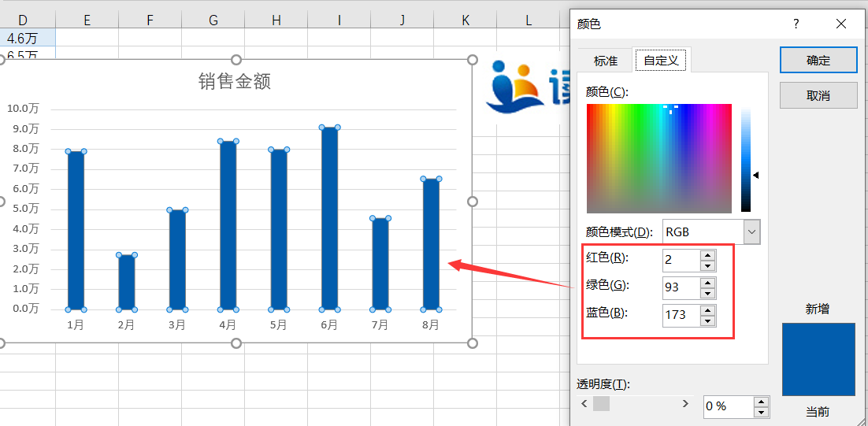Image resolution: width=868 pixels, height=426 pixels.
Task: Click the chart's bottom-middle resize handle
Action: (236, 343)
